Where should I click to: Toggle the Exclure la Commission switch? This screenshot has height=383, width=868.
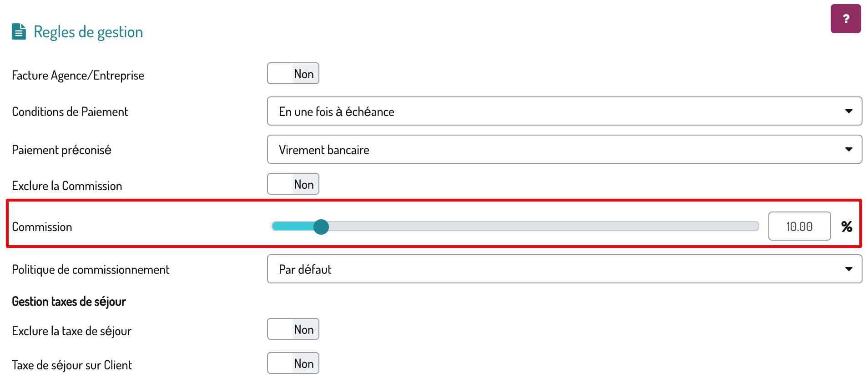pos(293,184)
